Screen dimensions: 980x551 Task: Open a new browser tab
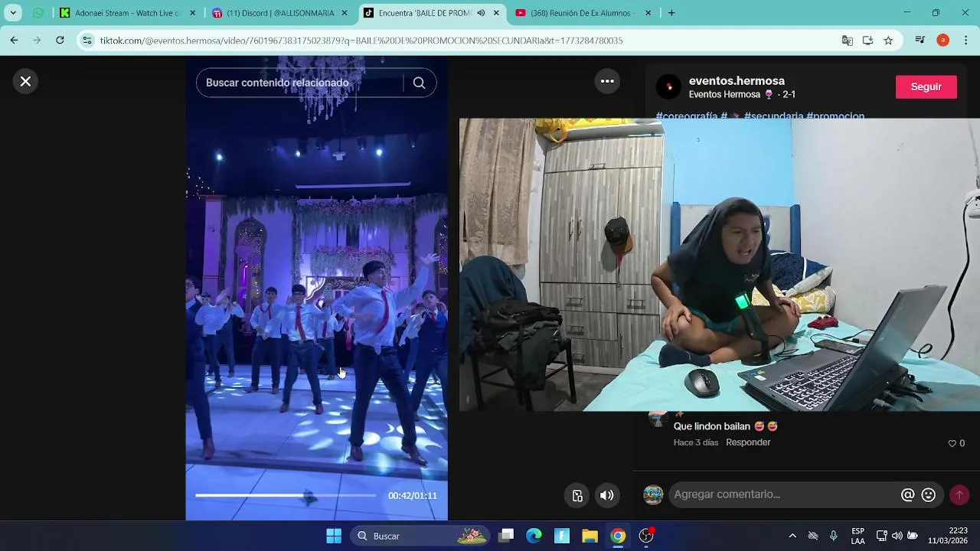671,13
